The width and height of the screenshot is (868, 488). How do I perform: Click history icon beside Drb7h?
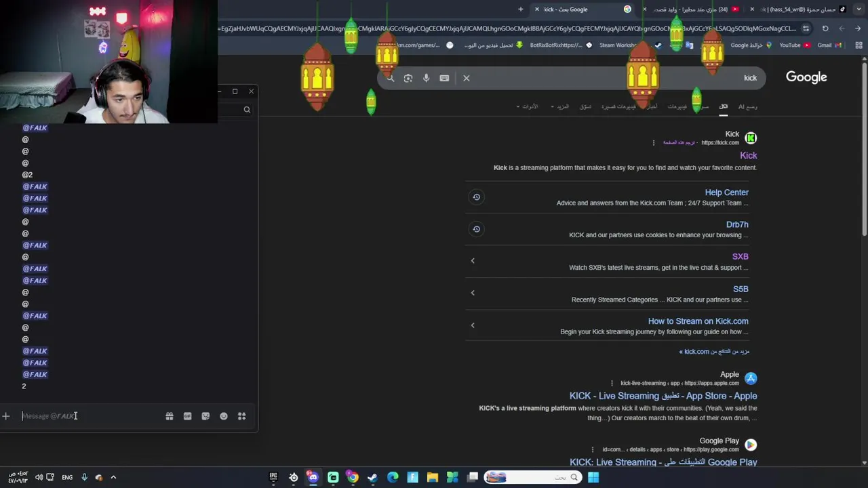point(477,229)
